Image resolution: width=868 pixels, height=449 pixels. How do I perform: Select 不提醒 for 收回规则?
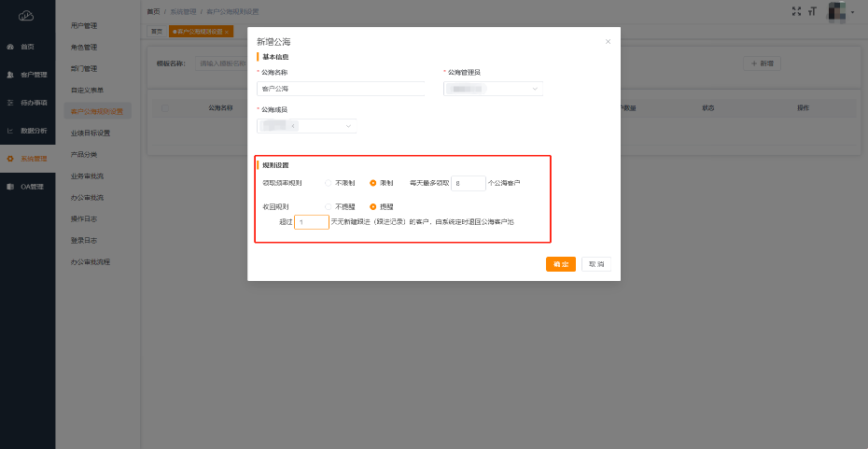[329, 206]
